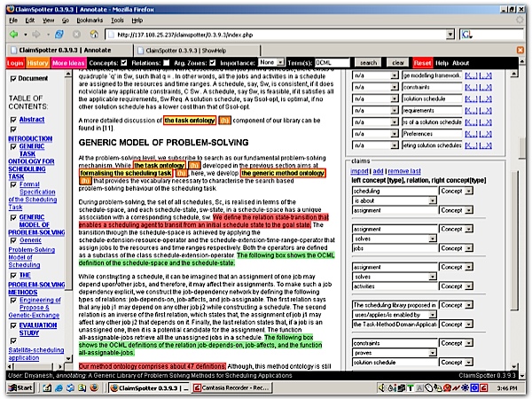Click the orange History button
The height and width of the screenshot is (399, 532).
click(37, 63)
